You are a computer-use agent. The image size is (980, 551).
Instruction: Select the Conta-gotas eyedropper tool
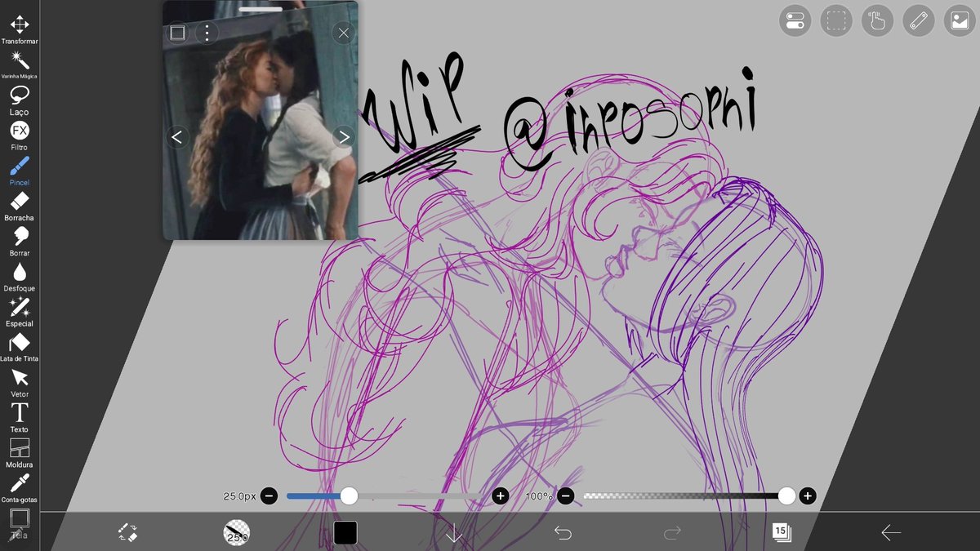[20, 487]
